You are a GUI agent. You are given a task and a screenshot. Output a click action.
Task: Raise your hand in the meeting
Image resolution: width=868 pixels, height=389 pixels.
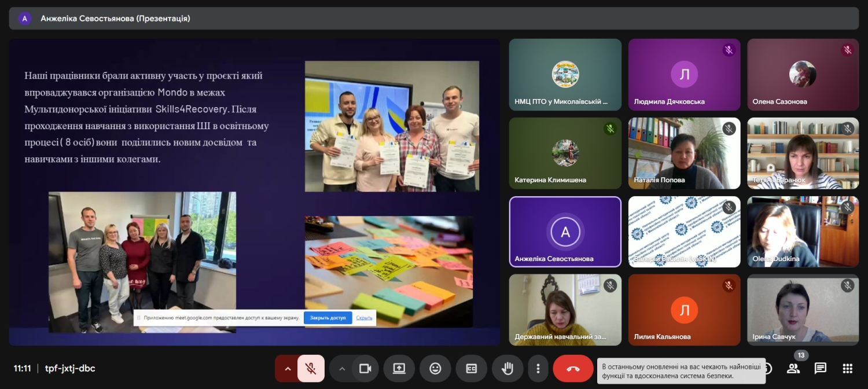pyautogui.click(x=507, y=369)
